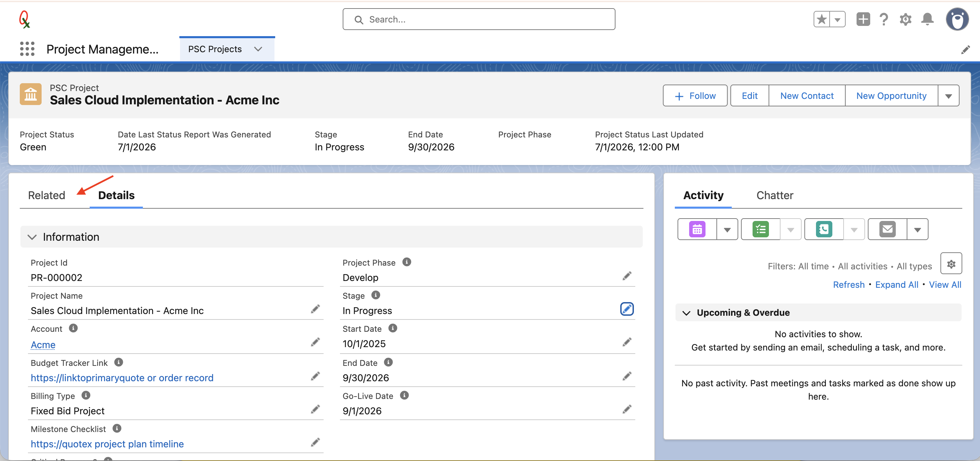Show info tooltip for Start Date
The height and width of the screenshot is (461, 980).
[x=392, y=328]
